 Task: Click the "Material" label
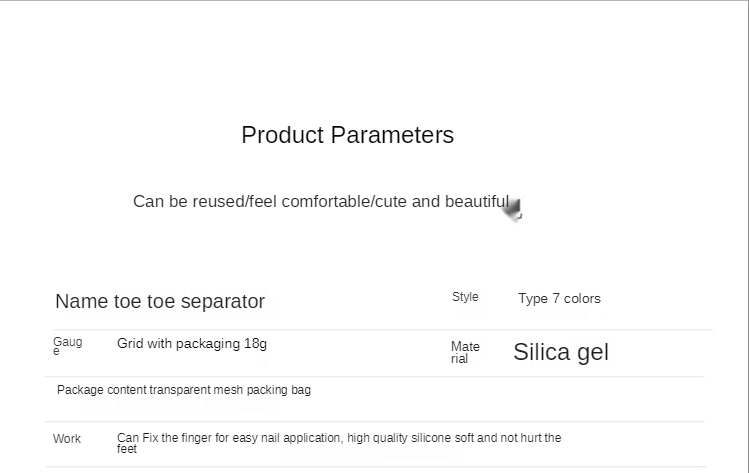[465, 352]
